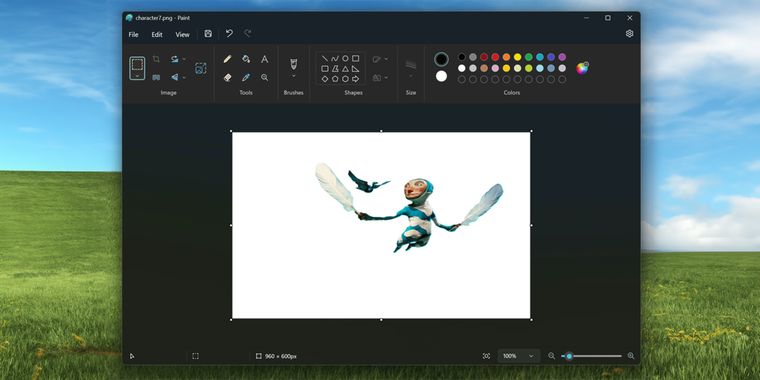This screenshot has height=380, width=760.
Task: Select the Text tool
Action: tap(265, 59)
